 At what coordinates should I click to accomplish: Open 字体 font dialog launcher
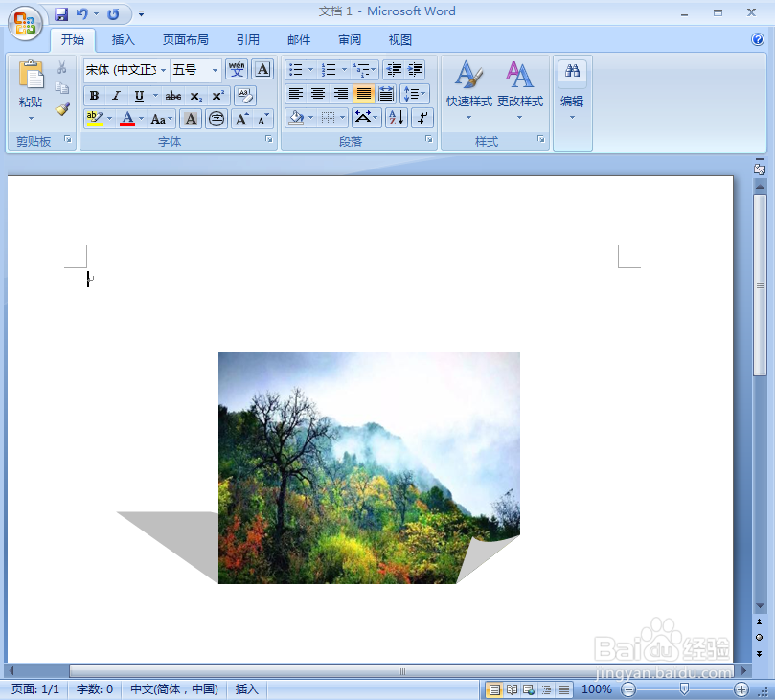click(x=269, y=139)
